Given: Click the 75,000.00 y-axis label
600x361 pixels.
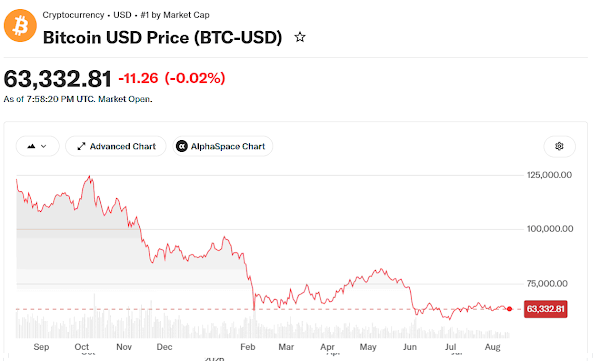Looking at the screenshot, I should tap(547, 284).
